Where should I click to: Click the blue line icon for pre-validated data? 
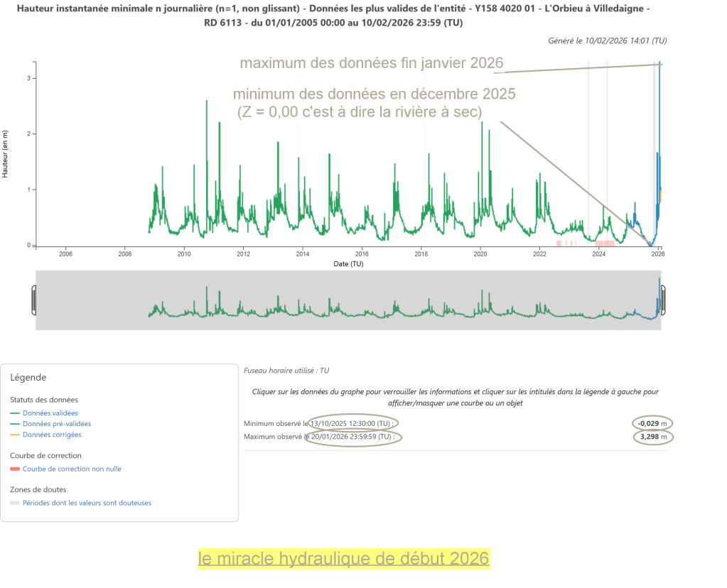tap(15, 424)
